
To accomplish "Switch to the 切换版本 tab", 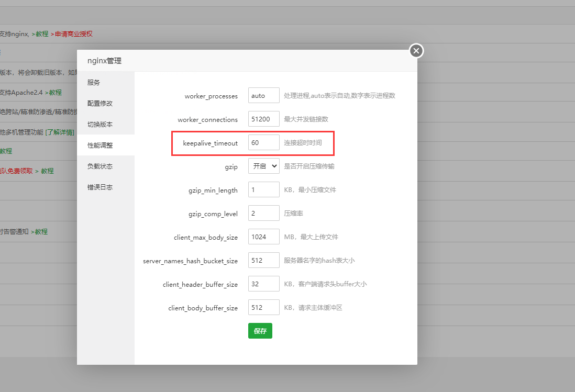I will pyautogui.click(x=106, y=124).
